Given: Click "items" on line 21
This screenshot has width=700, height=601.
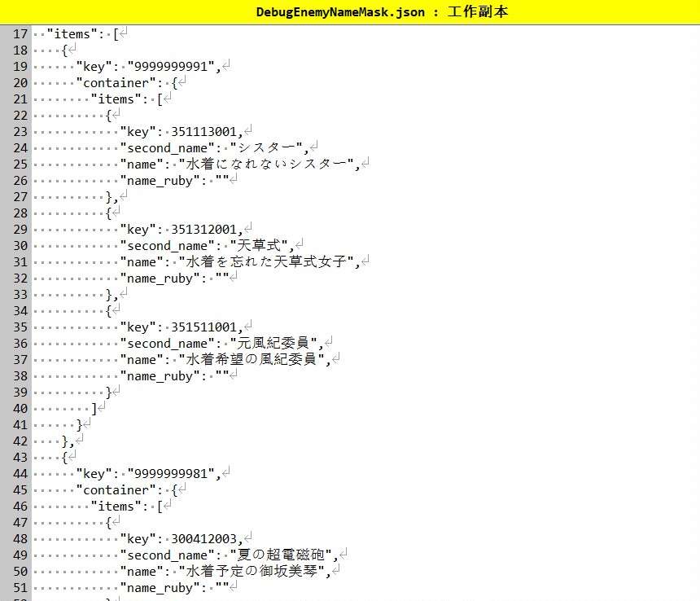Looking at the screenshot, I should click(x=116, y=99).
